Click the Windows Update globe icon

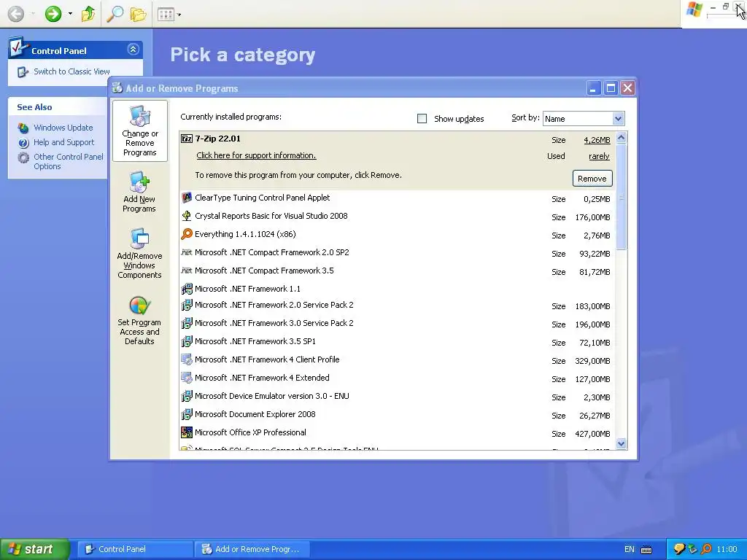tap(23, 128)
